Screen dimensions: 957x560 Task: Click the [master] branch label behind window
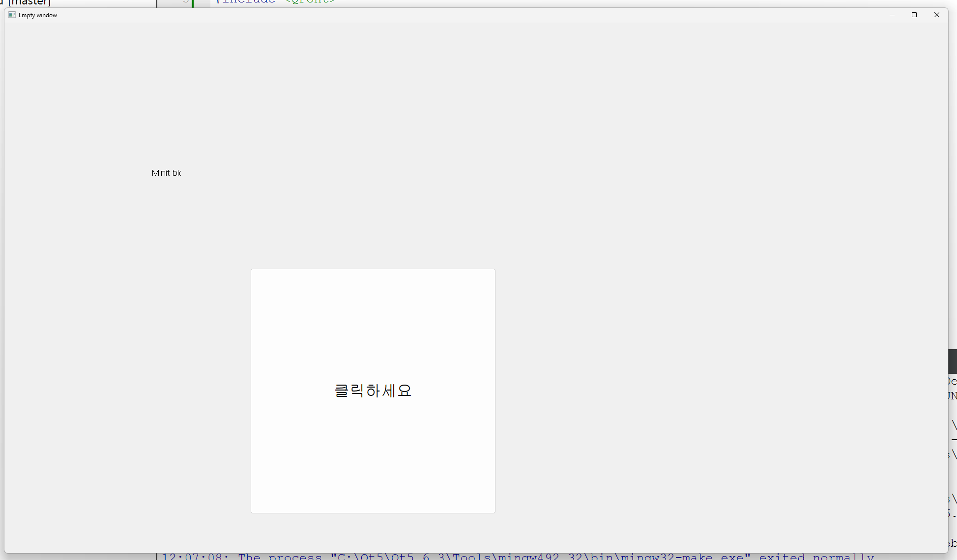click(x=29, y=3)
